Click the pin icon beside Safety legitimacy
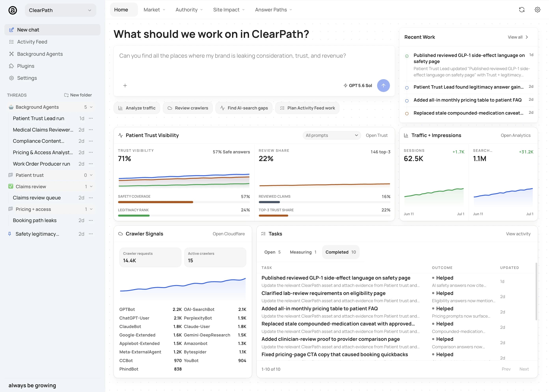This screenshot has width=549, height=392. pos(10,234)
